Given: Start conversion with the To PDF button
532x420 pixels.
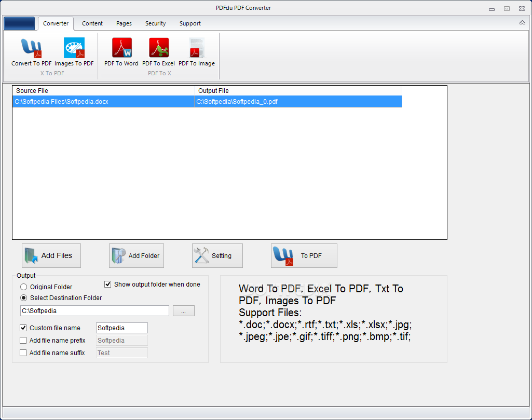Looking at the screenshot, I should (304, 255).
